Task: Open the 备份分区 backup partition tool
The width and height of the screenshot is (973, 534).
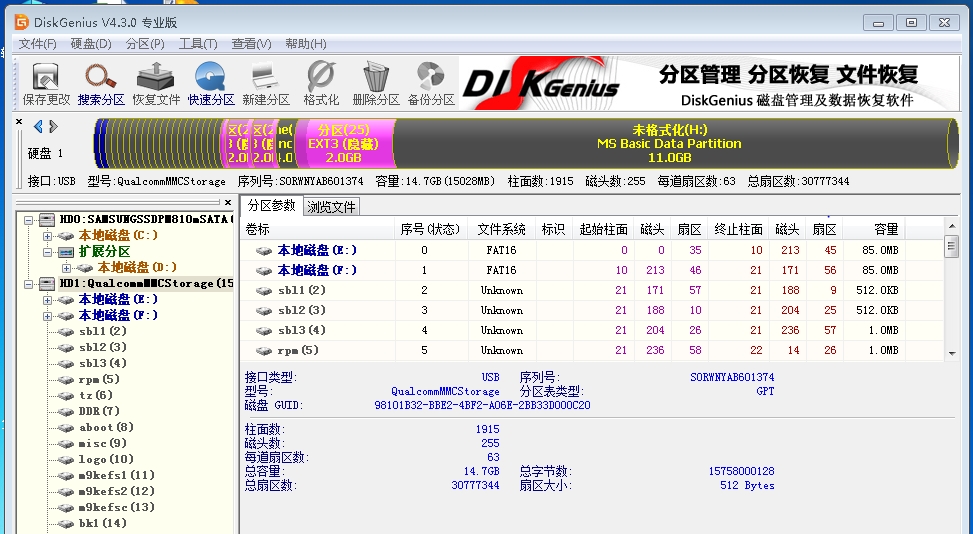Action: (x=431, y=84)
